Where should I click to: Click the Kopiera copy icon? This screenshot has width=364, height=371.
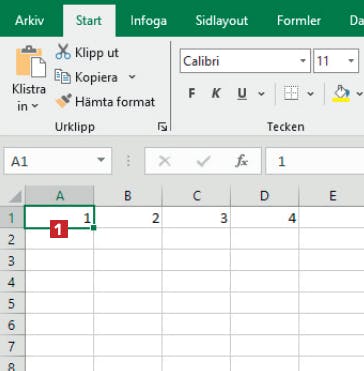pos(63,77)
